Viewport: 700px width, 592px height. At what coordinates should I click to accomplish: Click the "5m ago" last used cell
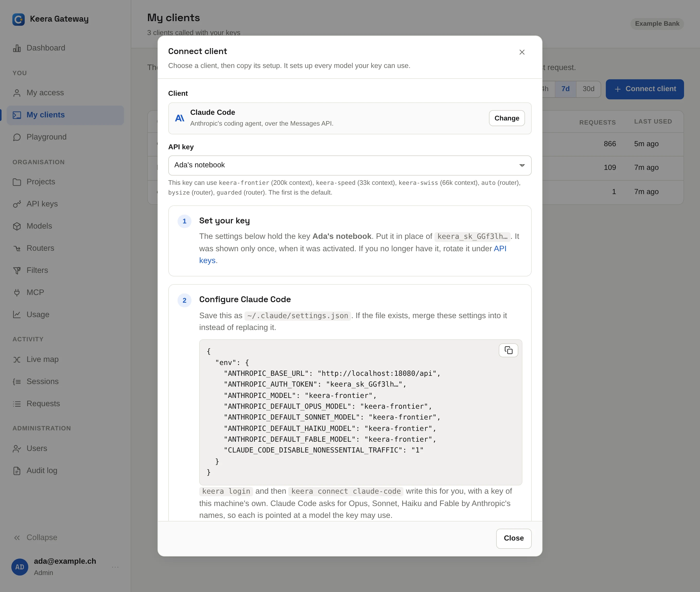[646, 144]
